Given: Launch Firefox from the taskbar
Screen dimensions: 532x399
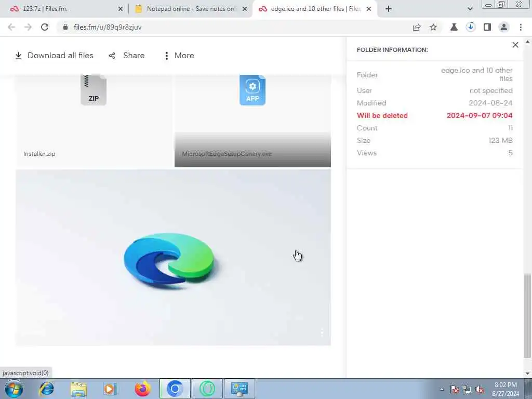Looking at the screenshot, I should (x=142, y=389).
